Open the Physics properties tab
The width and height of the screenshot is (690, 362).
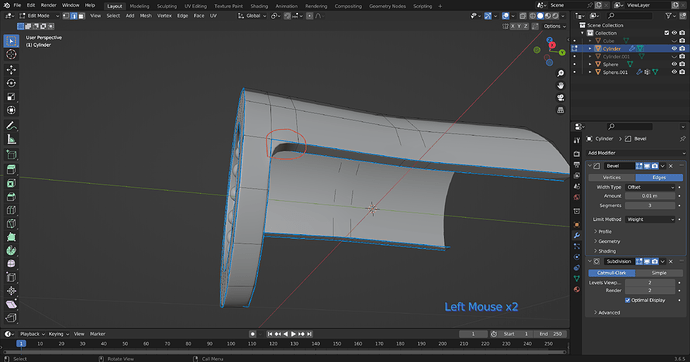tap(576, 257)
